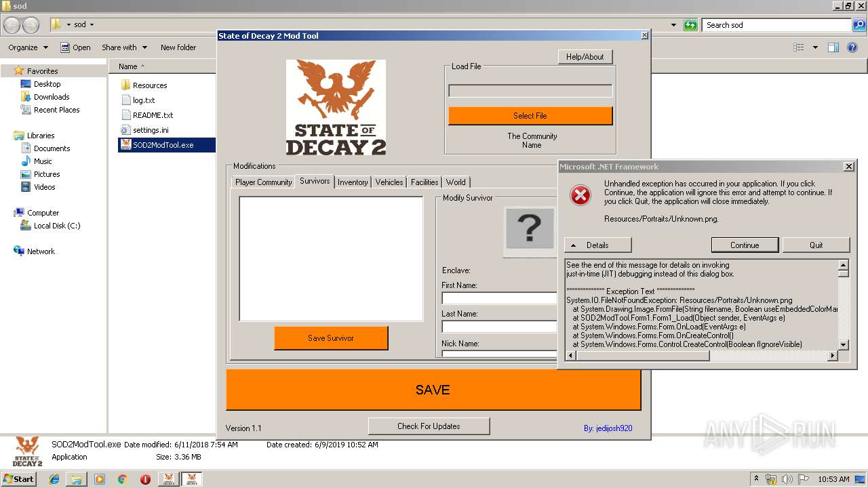Click Continue in the .NET Framework dialog

(745, 245)
